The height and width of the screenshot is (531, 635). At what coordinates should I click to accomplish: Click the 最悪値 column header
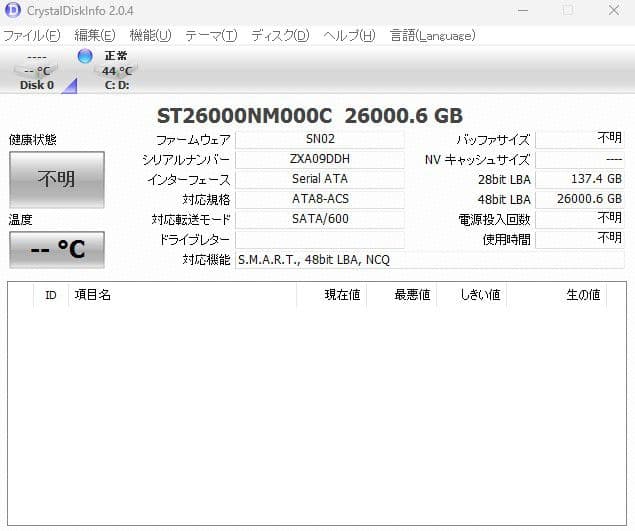click(x=402, y=295)
